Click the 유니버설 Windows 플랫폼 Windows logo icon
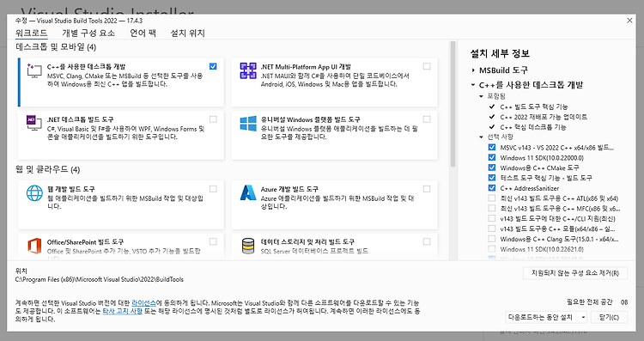 (248, 123)
